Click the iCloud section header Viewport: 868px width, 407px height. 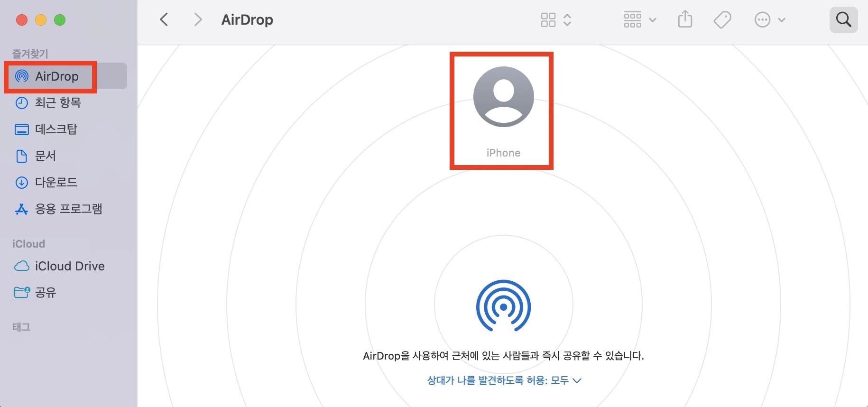(x=28, y=244)
